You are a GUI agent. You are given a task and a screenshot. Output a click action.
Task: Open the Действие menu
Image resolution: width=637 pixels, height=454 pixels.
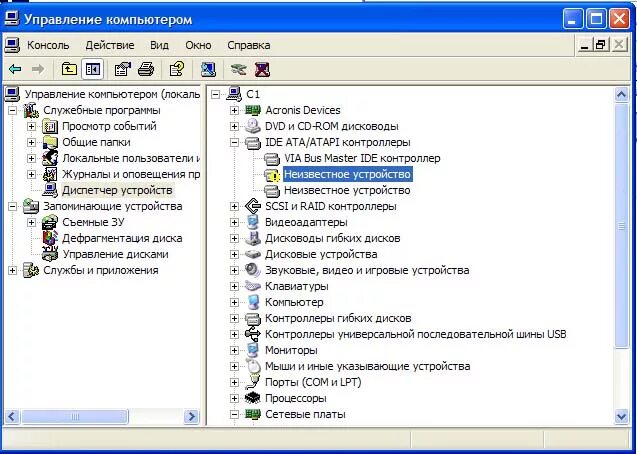tap(110, 45)
